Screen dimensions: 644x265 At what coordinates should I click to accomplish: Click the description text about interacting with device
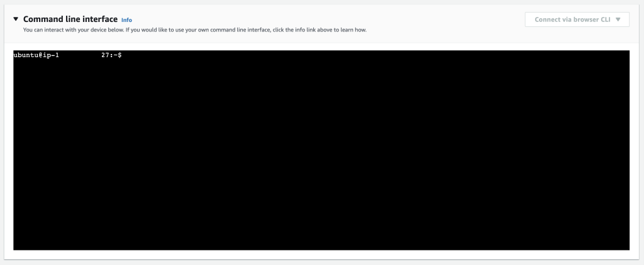pos(195,30)
